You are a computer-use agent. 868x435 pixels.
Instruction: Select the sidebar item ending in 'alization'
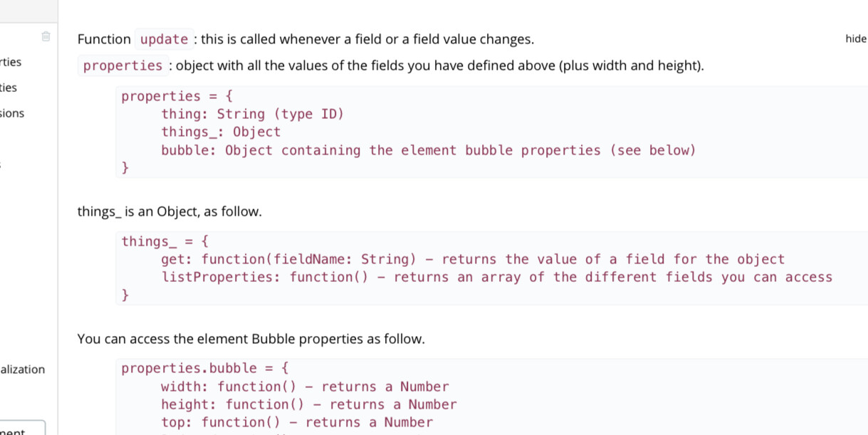22,370
